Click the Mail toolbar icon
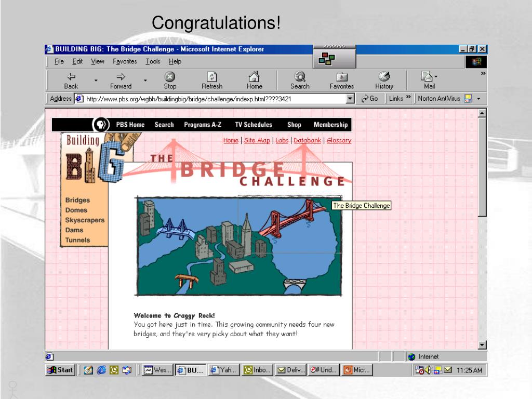Image resolution: width=532 pixels, height=399 pixels. pos(428,81)
